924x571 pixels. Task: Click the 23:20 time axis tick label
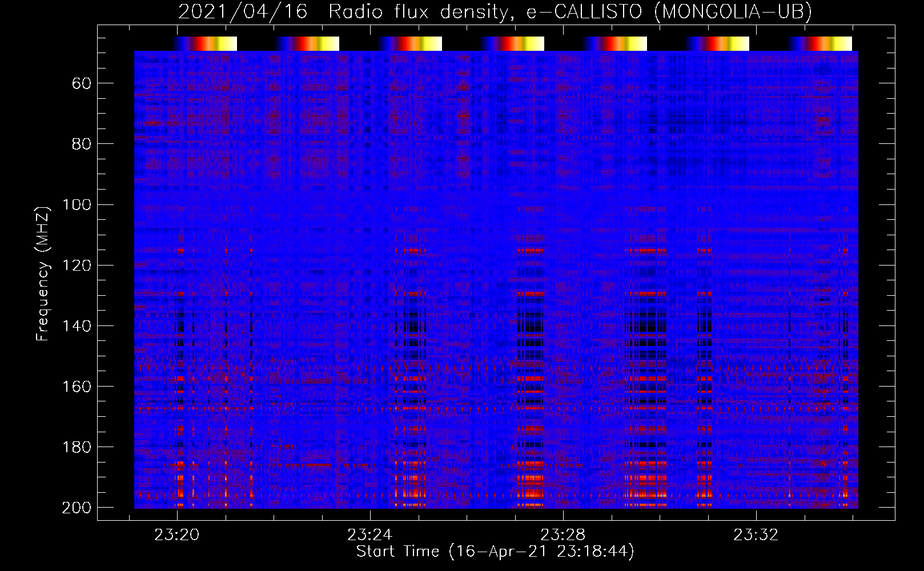click(x=176, y=535)
